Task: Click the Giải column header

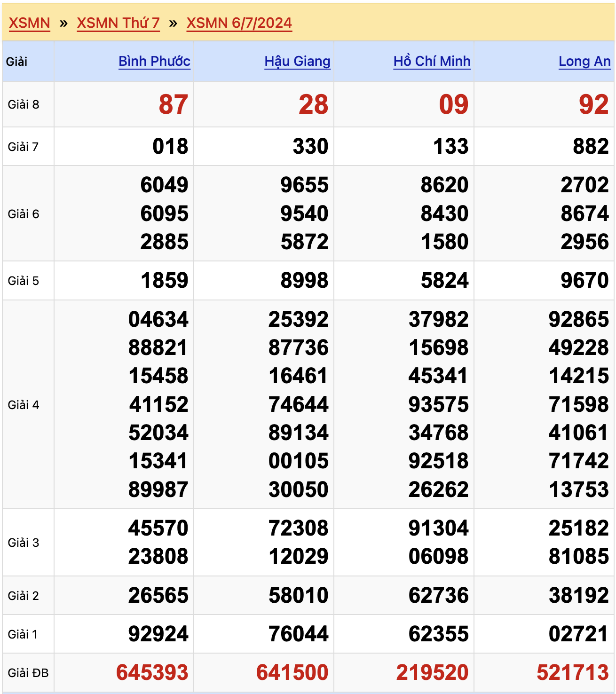Action: click(17, 62)
